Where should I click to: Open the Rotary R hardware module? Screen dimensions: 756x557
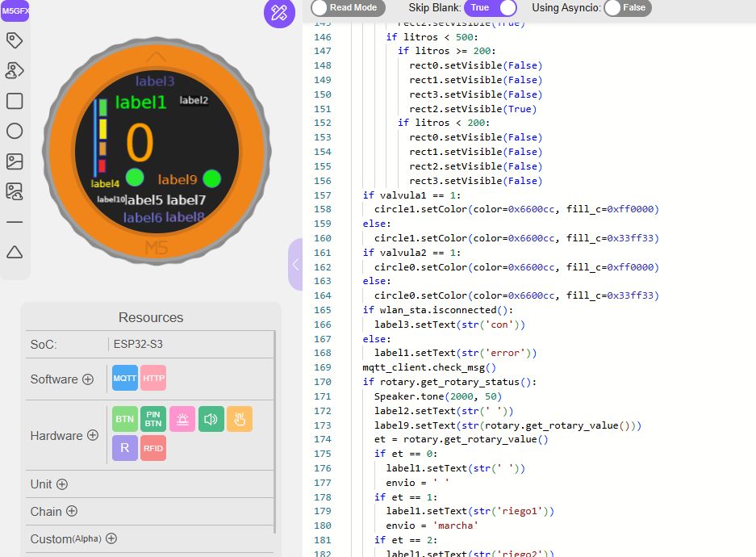pos(125,448)
